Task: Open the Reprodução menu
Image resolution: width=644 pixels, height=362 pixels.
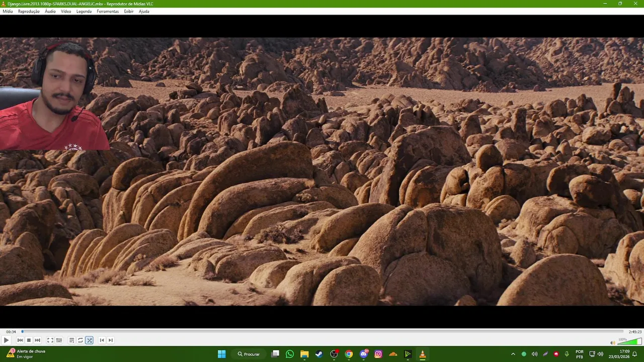Action: tap(29, 11)
